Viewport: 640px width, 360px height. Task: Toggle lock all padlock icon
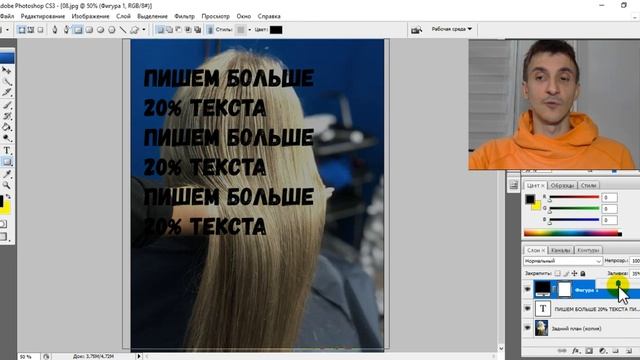click(x=583, y=273)
